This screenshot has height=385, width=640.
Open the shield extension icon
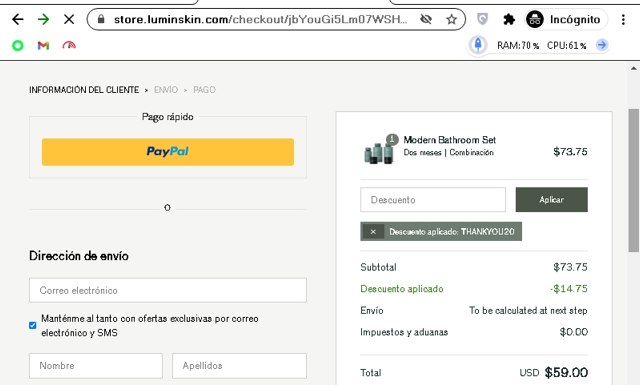tap(482, 19)
